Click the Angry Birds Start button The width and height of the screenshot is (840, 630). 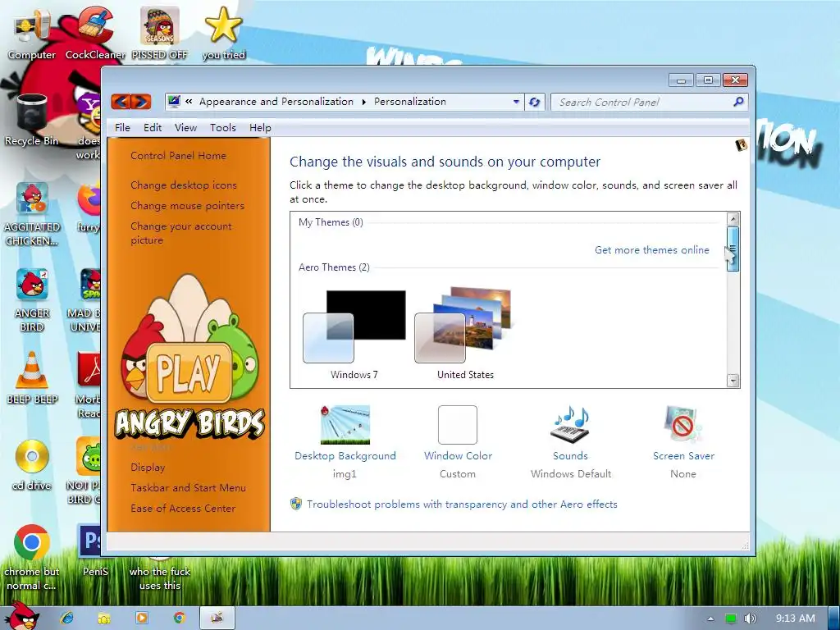[21, 616]
